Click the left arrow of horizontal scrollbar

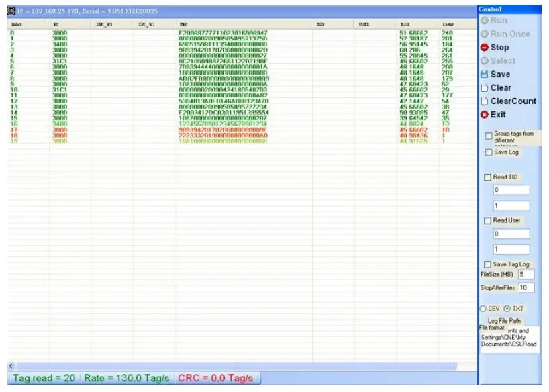tap(11, 366)
